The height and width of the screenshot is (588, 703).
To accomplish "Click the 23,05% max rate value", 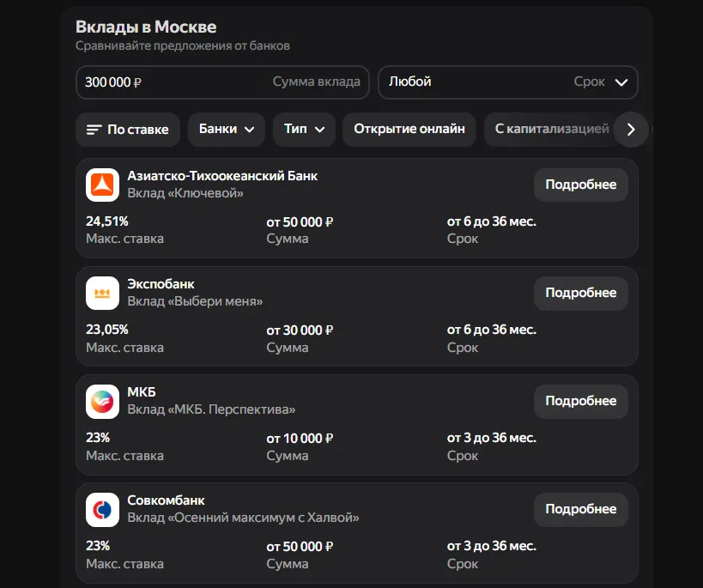I will 107,330.
